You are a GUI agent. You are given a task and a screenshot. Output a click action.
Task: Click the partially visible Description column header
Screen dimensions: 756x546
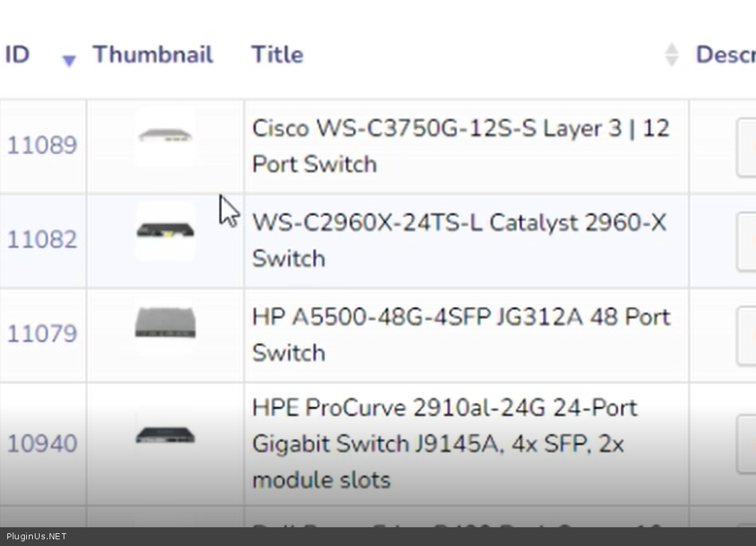tap(725, 54)
